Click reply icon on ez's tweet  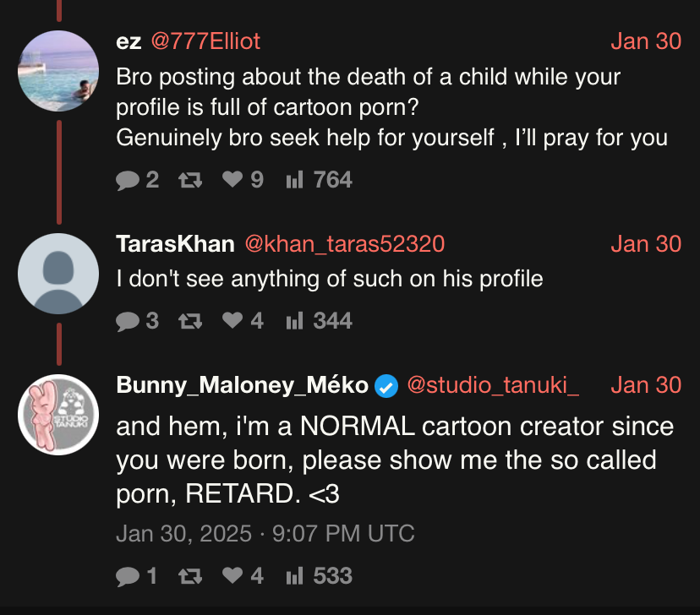(x=128, y=179)
